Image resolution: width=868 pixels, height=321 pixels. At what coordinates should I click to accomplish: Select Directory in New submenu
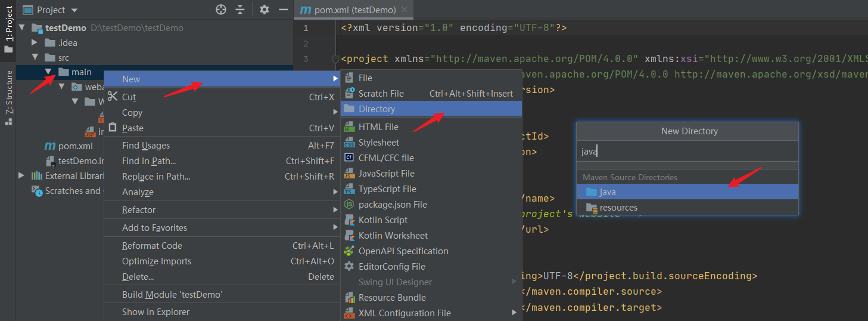coord(431,109)
